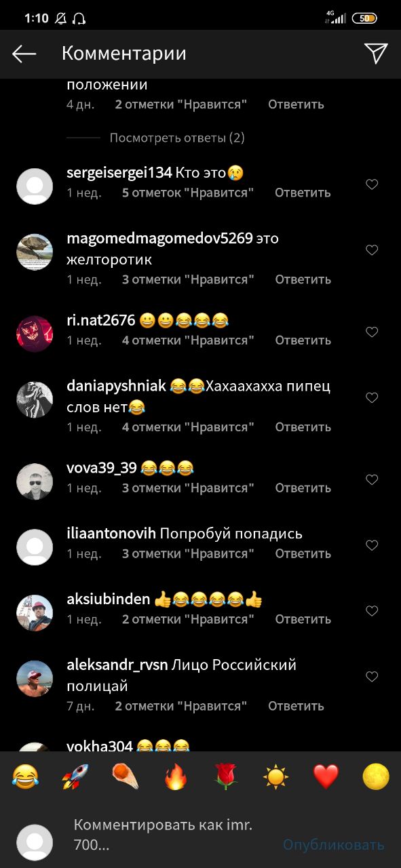Like magomedmagomedov5269's comment with heart
This screenshot has width=401, height=868.
point(372,250)
